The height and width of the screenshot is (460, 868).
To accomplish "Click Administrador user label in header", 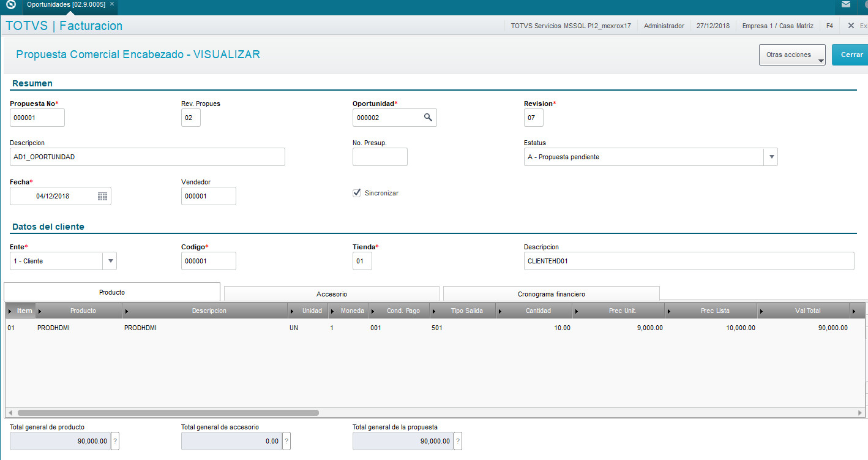I will (x=664, y=26).
